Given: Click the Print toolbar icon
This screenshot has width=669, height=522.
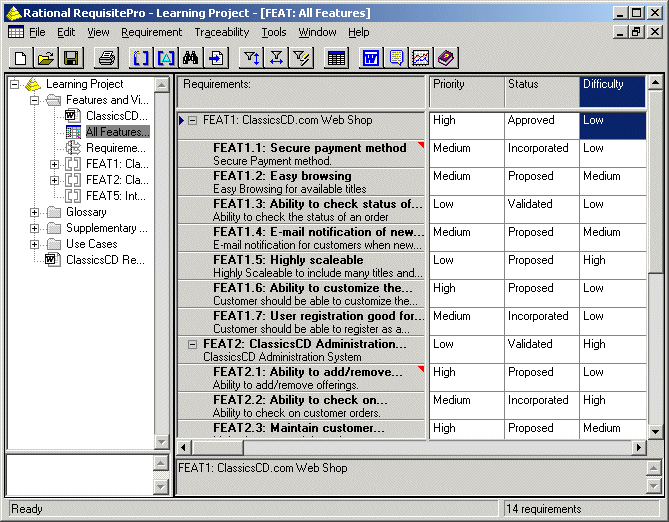Looking at the screenshot, I should click(x=106, y=58).
